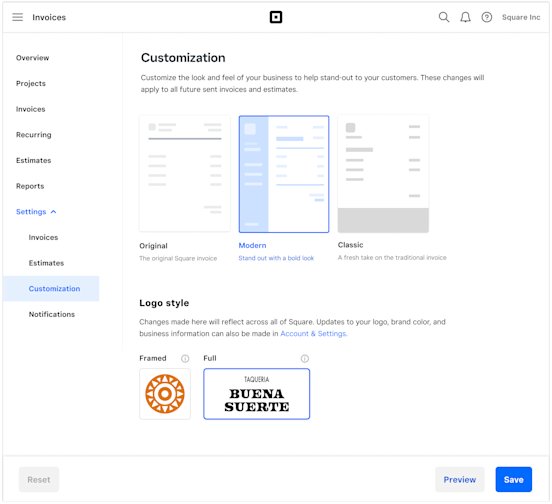Choose the Classic invoice template thumbnail

click(383, 174)
